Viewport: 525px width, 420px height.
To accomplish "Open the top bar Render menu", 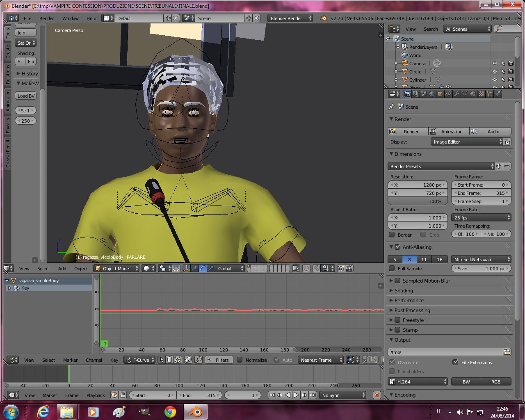I will (46, 18).
